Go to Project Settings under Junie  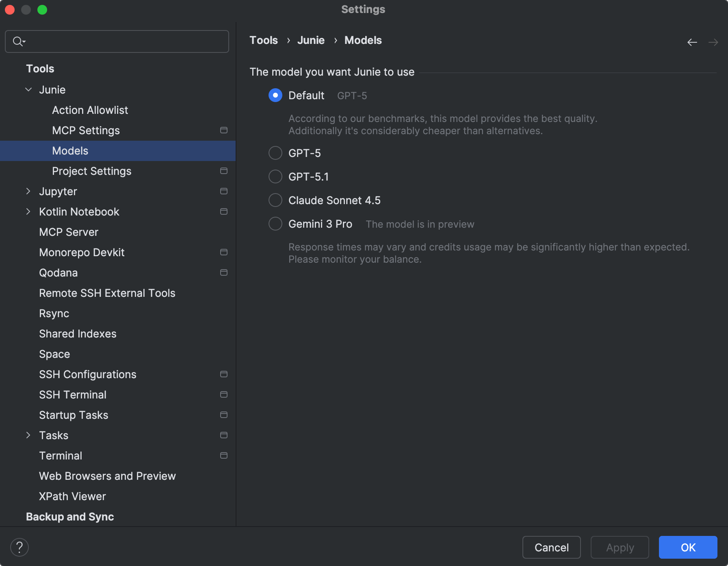click(91, 171)
